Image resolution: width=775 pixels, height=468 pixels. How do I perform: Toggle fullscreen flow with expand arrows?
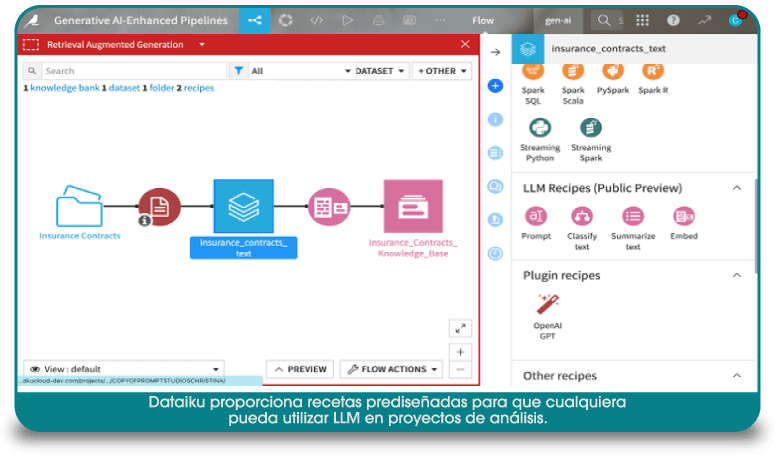pyautogui.click(x=460, y=328)
